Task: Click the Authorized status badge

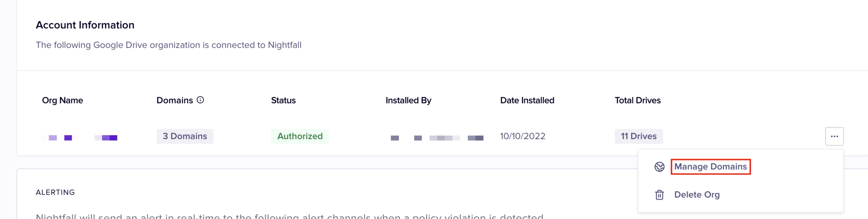Action: [x=300, y=136]
